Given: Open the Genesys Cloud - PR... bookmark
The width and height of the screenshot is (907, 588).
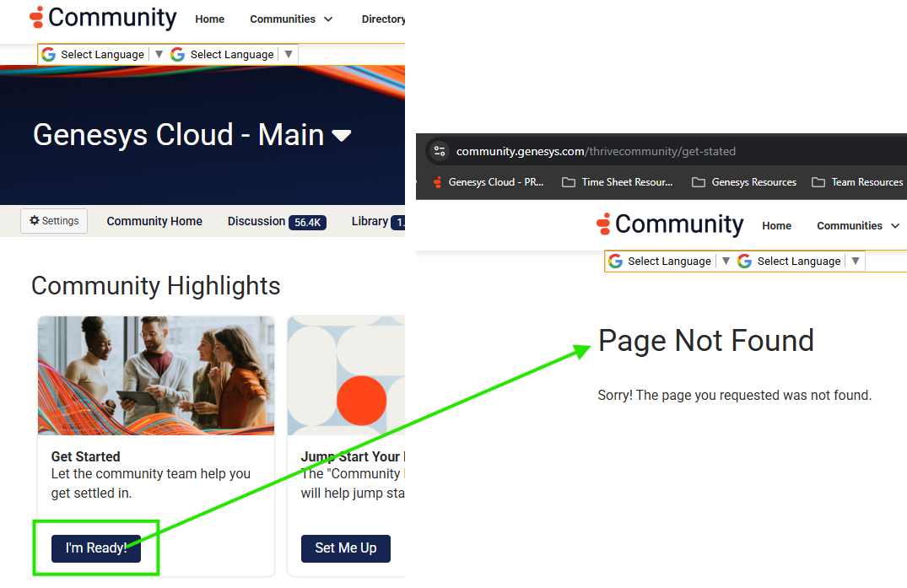Looking at the screenshot, I should click(489, 182).
